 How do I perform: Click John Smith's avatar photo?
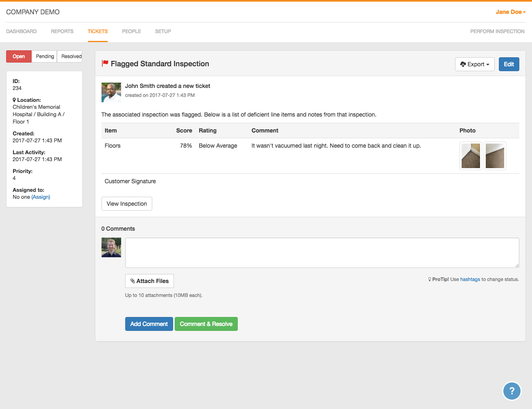111,92
